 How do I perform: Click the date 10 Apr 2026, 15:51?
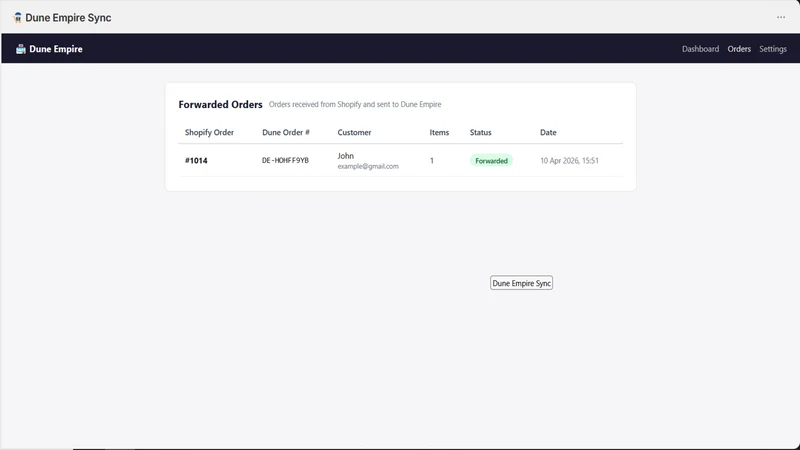click(569, 161)
